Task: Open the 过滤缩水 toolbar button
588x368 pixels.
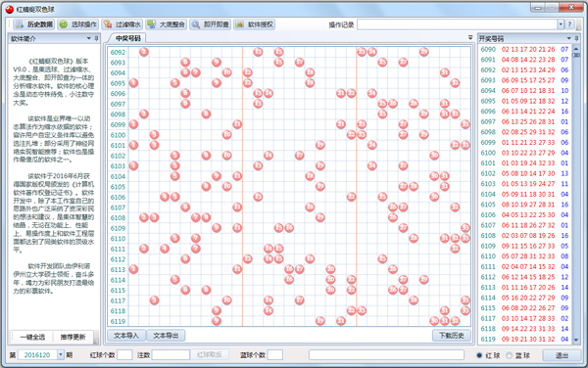Action: (x=122, y=24)
